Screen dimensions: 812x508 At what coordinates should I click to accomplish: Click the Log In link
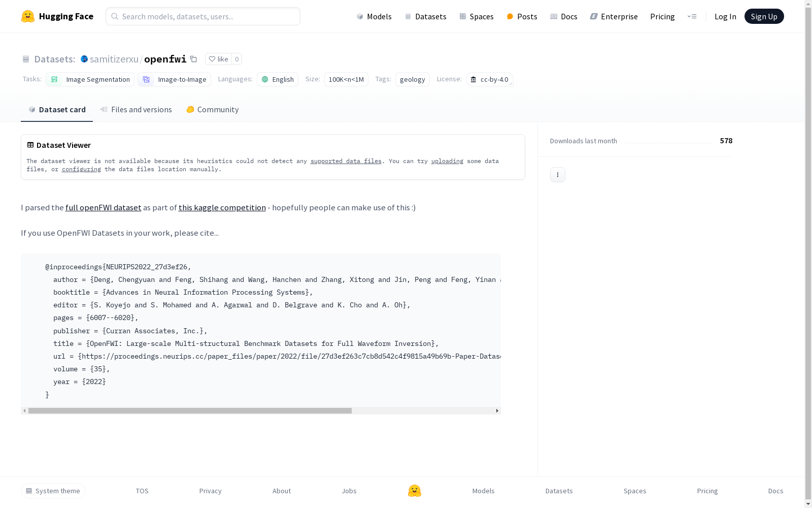725,16
